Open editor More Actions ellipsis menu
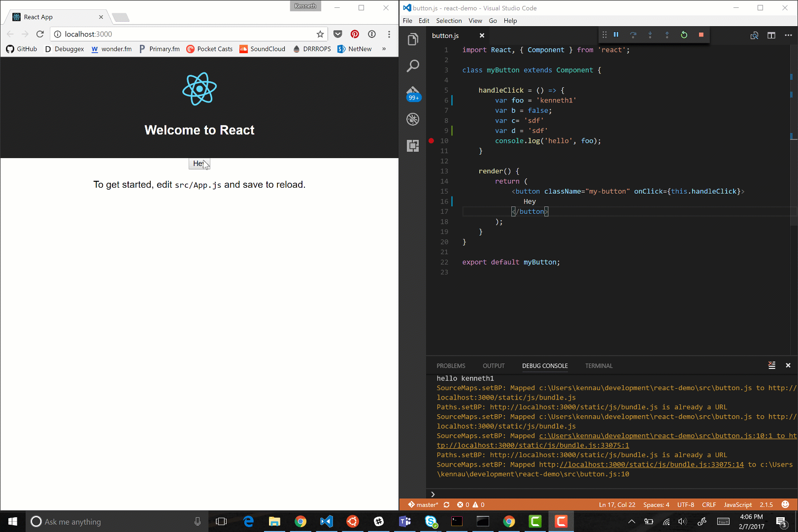The width and height of the screenshot is (798, 532). pyautogui.click(x=788, y=35)
